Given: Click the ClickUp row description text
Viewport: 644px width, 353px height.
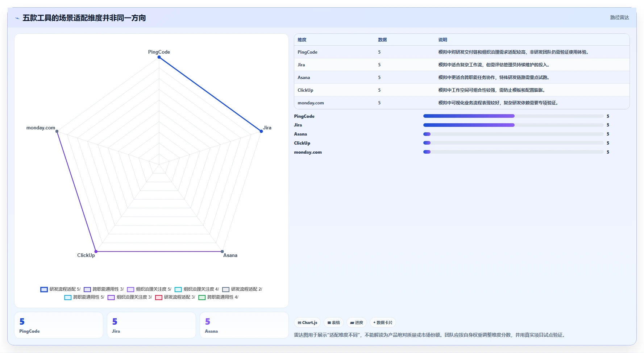Looking at the screenshot, I should click(x=493, y=90).
